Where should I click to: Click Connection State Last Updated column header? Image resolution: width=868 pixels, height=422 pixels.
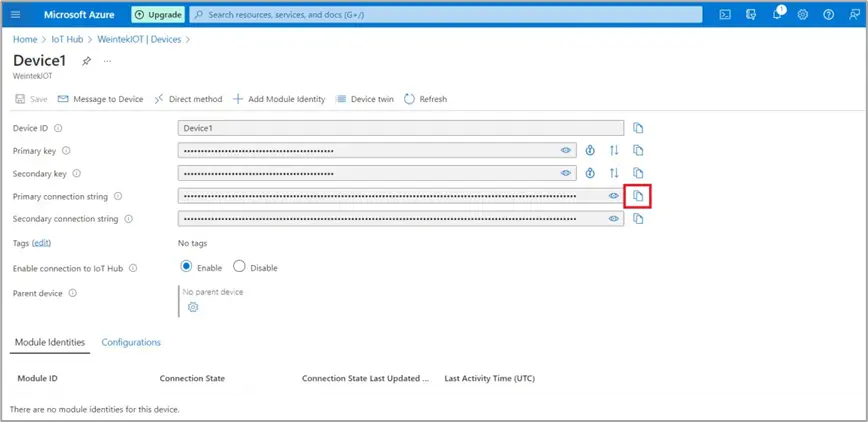point(366,379)
